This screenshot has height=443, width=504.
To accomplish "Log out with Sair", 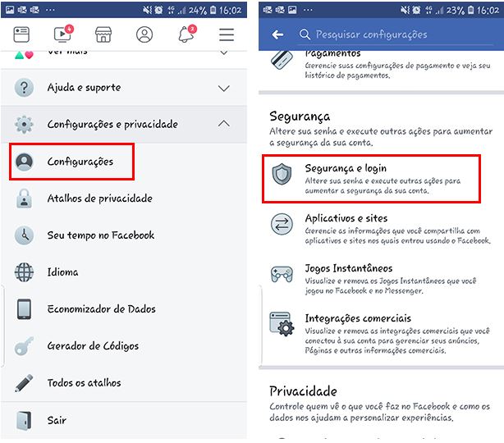I will (124, 420).
